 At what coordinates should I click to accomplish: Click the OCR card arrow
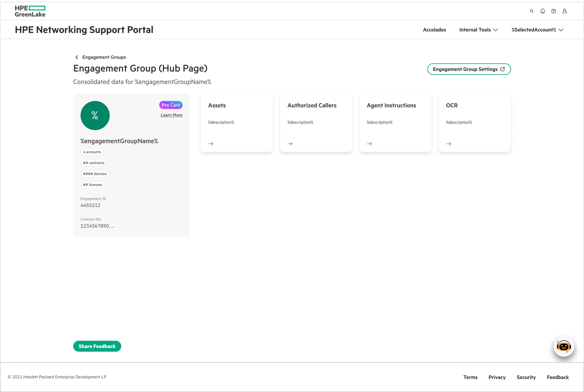[449, 144]
